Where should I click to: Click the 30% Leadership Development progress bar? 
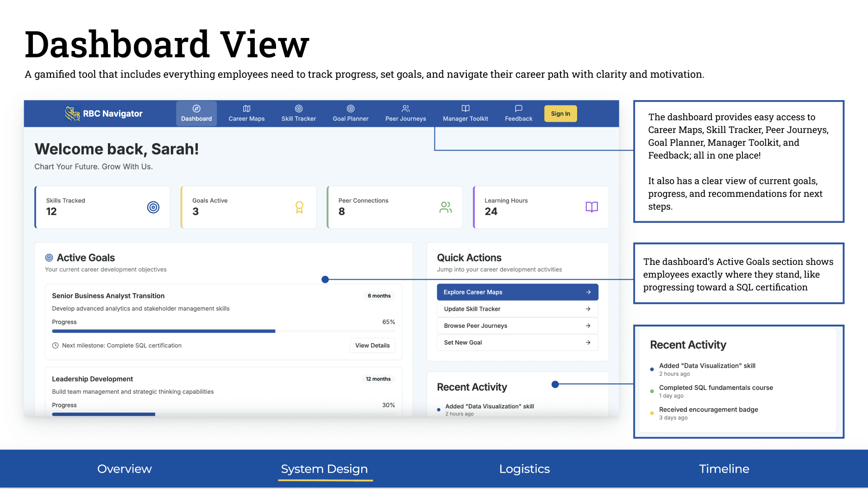223,414
